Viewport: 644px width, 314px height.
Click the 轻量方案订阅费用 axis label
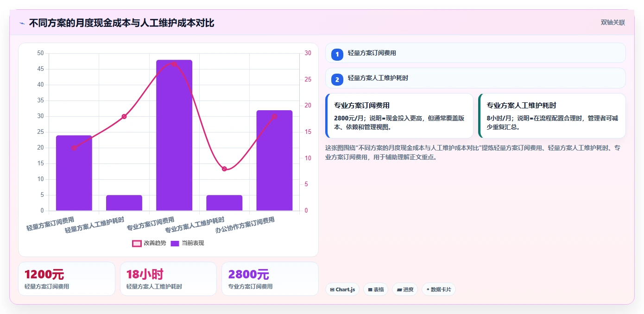click(51, 224)
